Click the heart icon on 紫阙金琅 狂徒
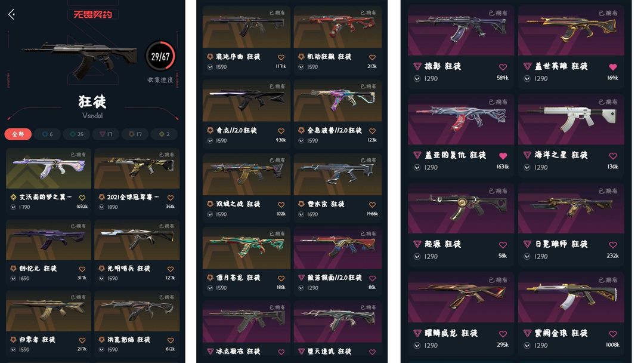644x363 pixels. tap(613, 334)
